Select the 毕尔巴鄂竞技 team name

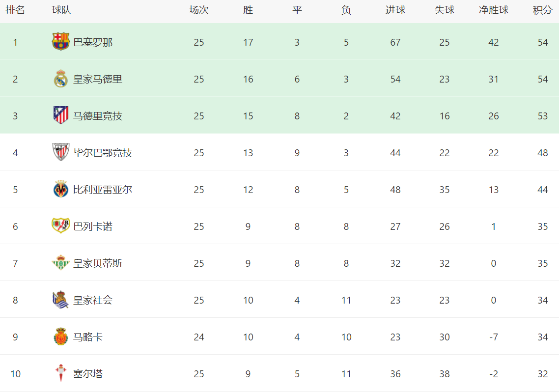(x=103, y=153)
